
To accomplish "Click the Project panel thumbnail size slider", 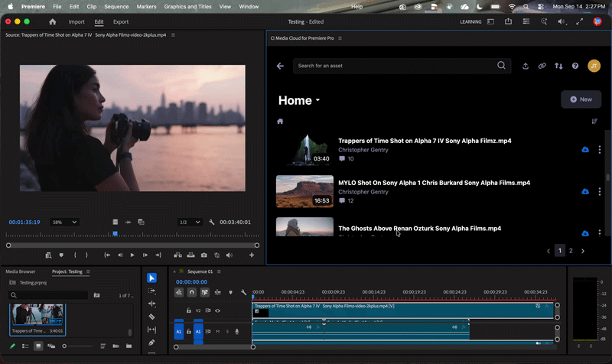I will 77,346.
